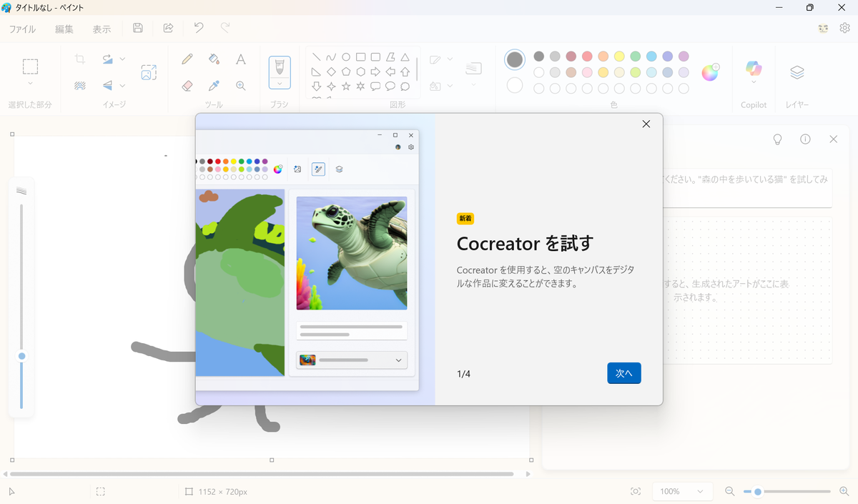Viewport: 858px width, 504px height.
Task: Close the Cocreator intro dialog
Action: (x=646, y=124)
